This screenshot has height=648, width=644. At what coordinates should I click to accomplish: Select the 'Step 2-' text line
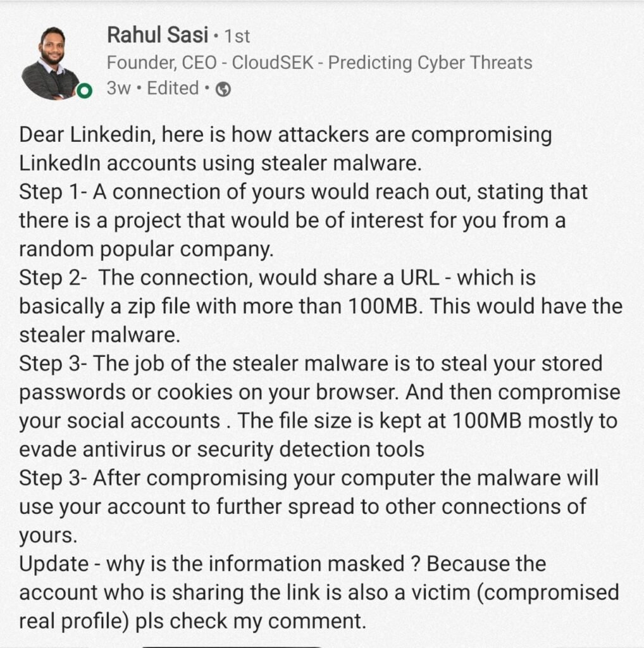point(277,277)
